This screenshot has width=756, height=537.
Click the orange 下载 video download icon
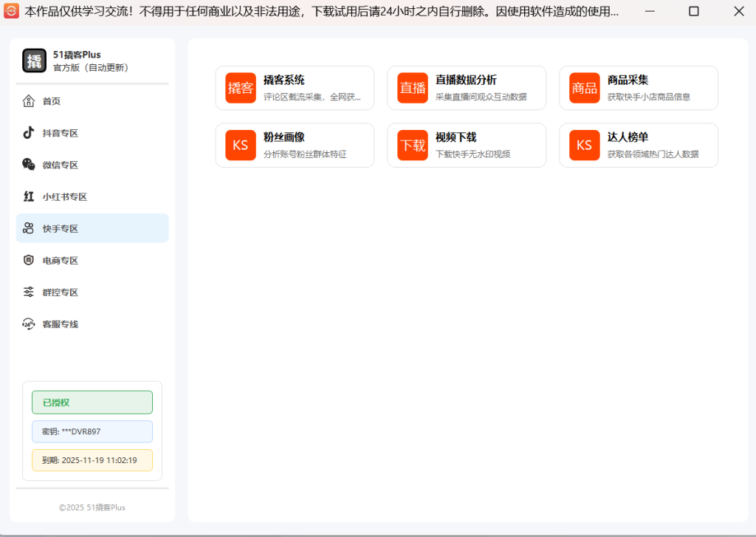click(x=413, y=145)
